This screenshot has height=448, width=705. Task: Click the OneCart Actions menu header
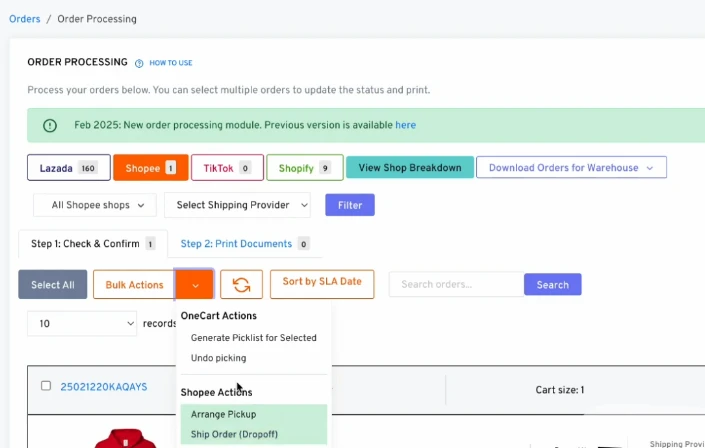(219, 316)
